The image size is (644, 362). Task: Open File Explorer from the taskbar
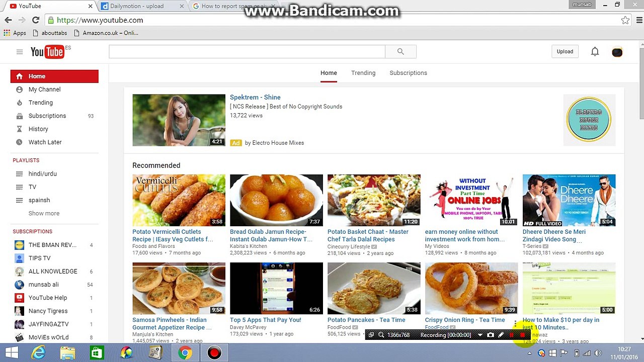pos(67,353)
